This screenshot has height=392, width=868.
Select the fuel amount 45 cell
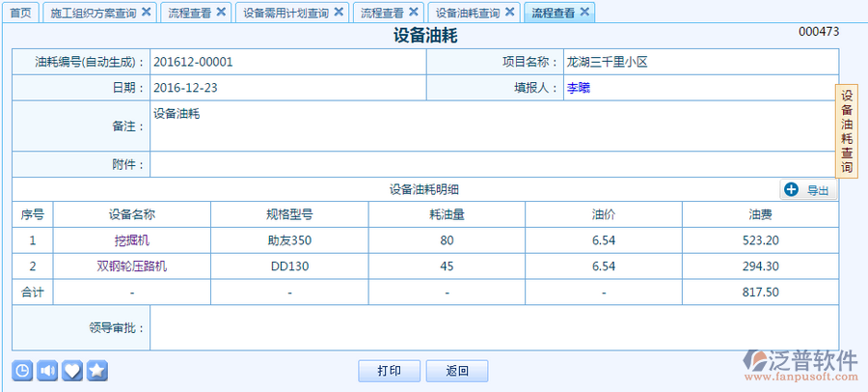(x=447, y=266)
